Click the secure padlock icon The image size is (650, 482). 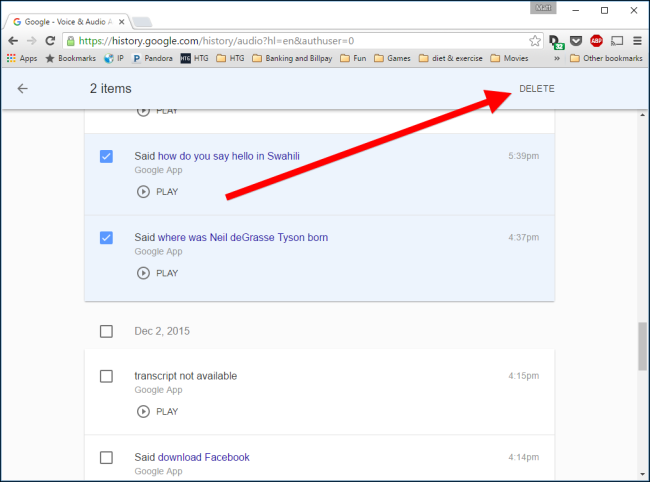(x=71, y=41)
